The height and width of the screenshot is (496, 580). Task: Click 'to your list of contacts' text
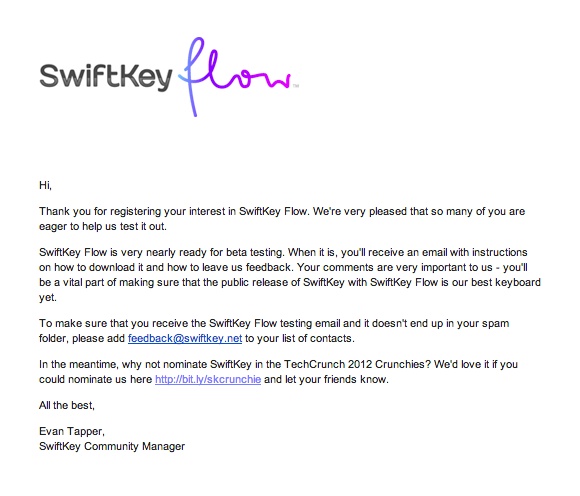point(300,338)
